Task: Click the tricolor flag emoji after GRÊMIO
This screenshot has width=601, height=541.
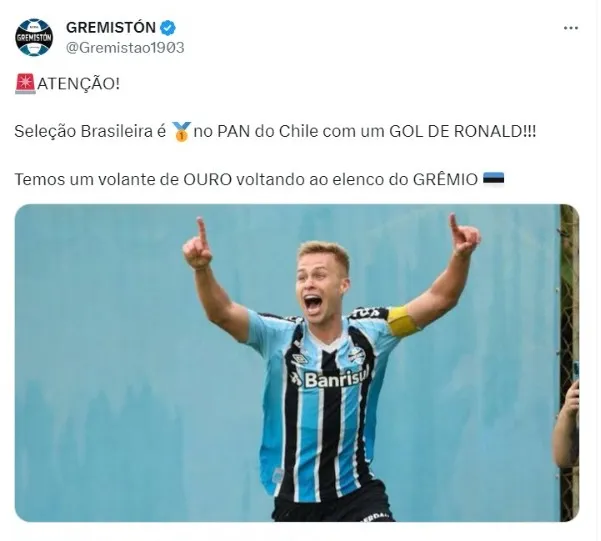Action: click(x=493, y=179)
